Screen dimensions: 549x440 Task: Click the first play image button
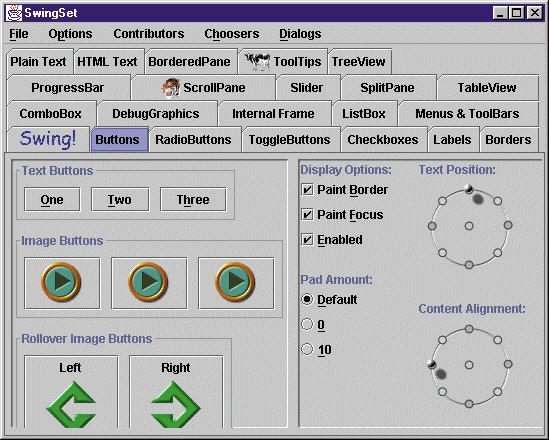pyautogui.click(x=62, y=283)
